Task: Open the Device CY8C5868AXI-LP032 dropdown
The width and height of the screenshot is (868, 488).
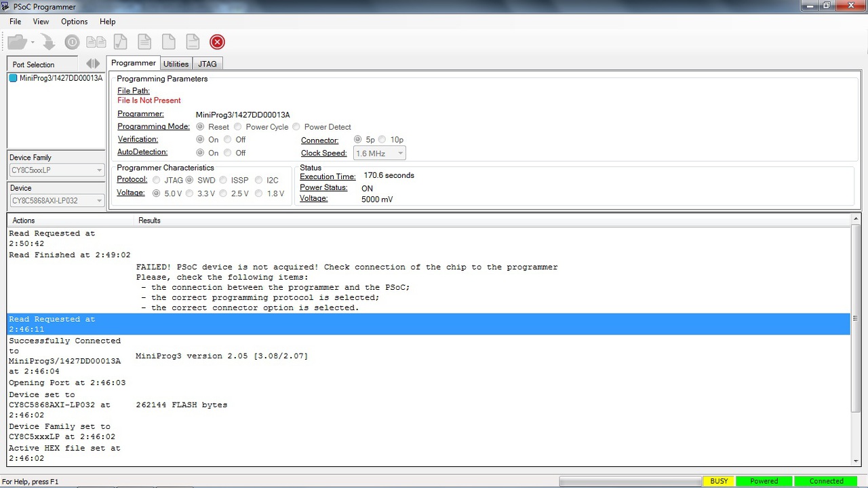Action: tap(56, 200)
